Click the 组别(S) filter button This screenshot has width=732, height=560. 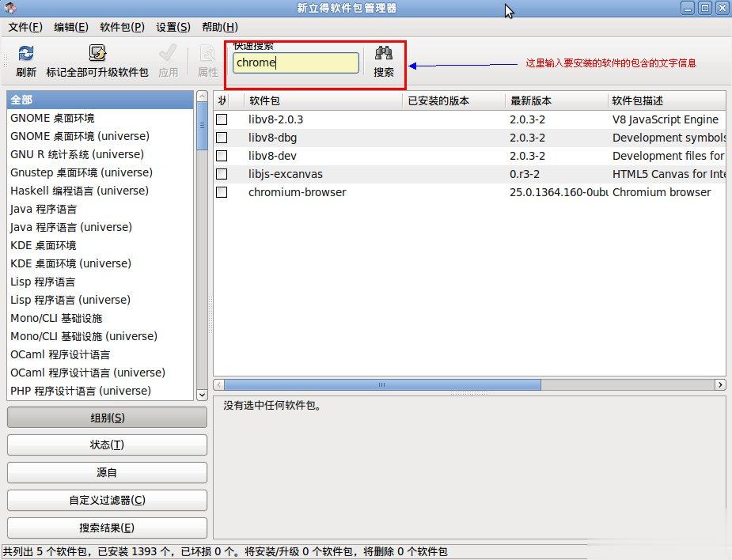coord(107,418)
